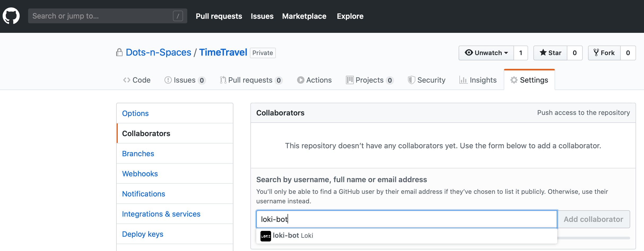Open the Unwatch dropdown menu
Screen dimensions: 644x251
click(x=486, y=53)
